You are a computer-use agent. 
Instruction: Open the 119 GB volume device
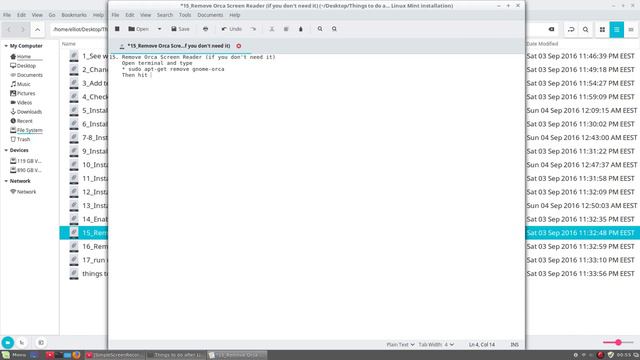click(26, 161)
